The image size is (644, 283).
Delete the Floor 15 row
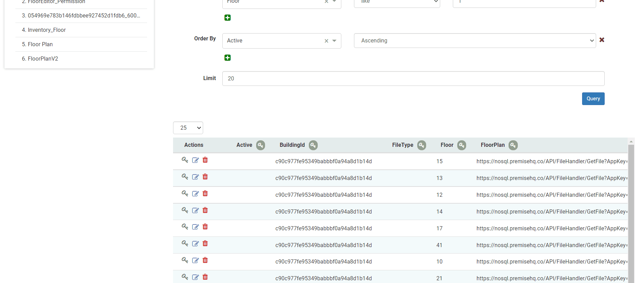[x=205, y=160]
